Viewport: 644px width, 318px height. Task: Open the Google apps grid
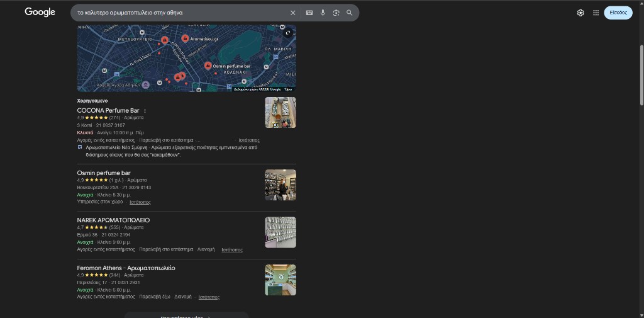[596, 13]
